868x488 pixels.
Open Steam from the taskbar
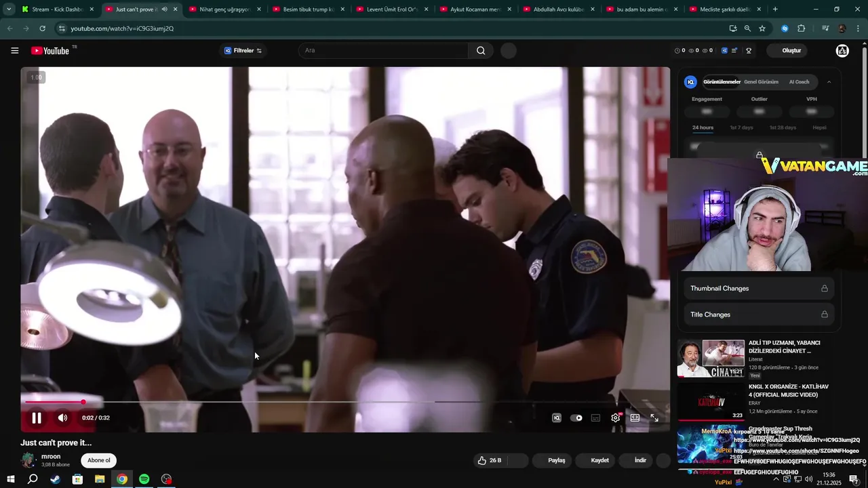[55, 479]
